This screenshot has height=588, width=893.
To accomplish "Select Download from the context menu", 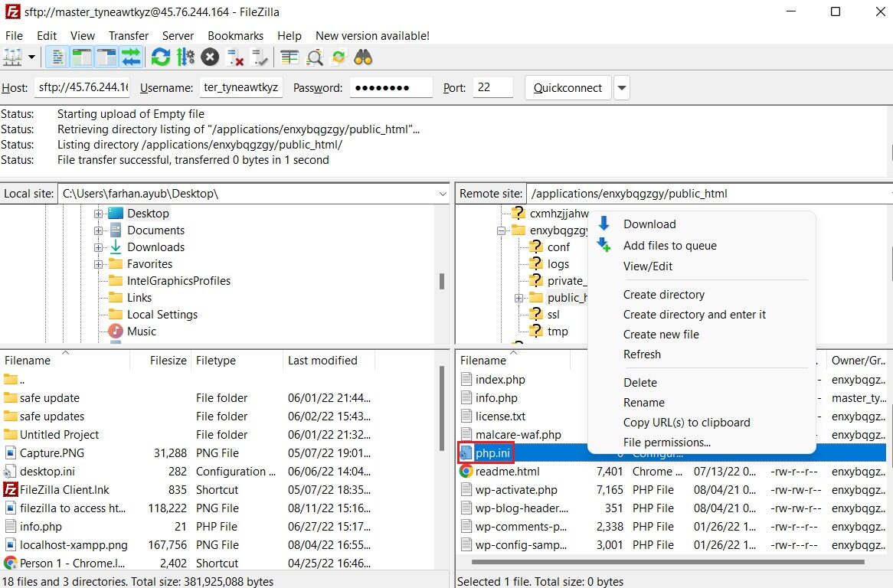I will tap(702, 224).
